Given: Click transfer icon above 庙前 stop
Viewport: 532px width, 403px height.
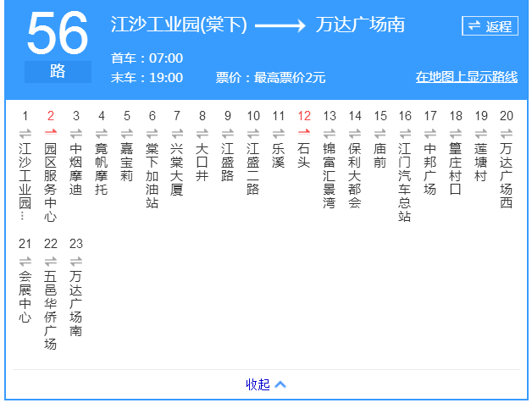Looking at the screenshot, I should tap(380, 134).
